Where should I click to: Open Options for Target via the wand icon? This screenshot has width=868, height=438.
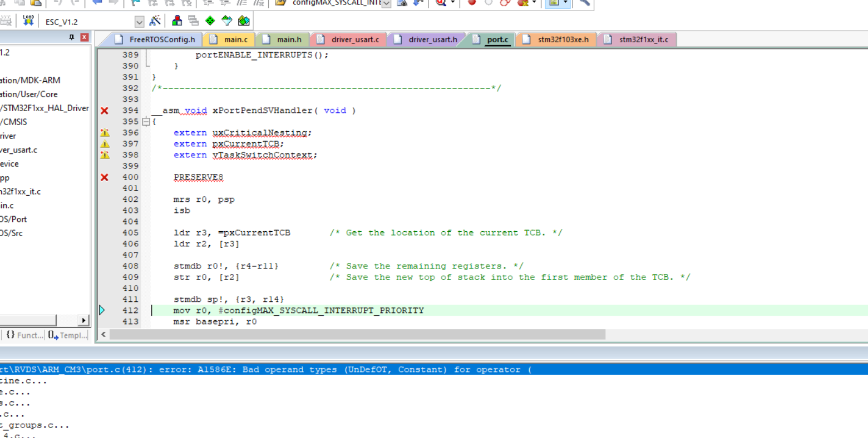click(155, 21)
